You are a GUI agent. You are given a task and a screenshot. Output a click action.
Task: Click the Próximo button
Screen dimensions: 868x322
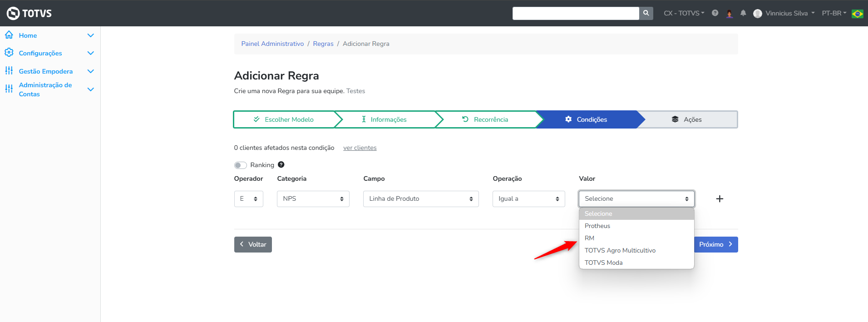tap(716, 244)
